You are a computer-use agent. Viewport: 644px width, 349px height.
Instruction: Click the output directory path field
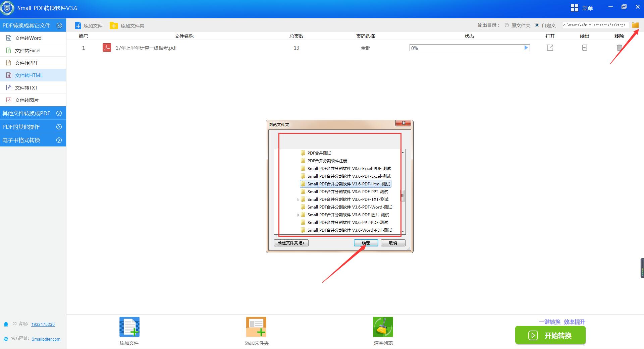(595, 25)
